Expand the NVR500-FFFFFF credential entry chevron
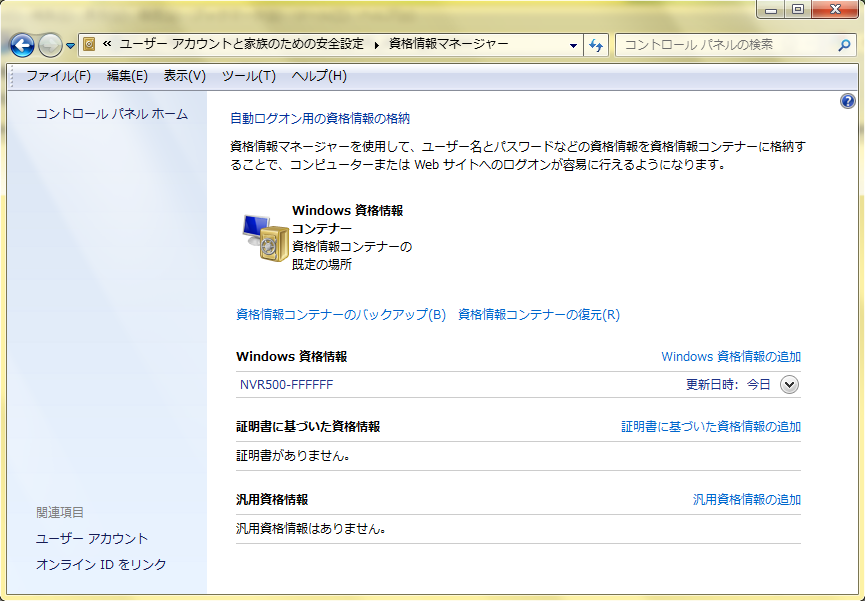Viewport: 865px width, 601px height. pos(789,384)
